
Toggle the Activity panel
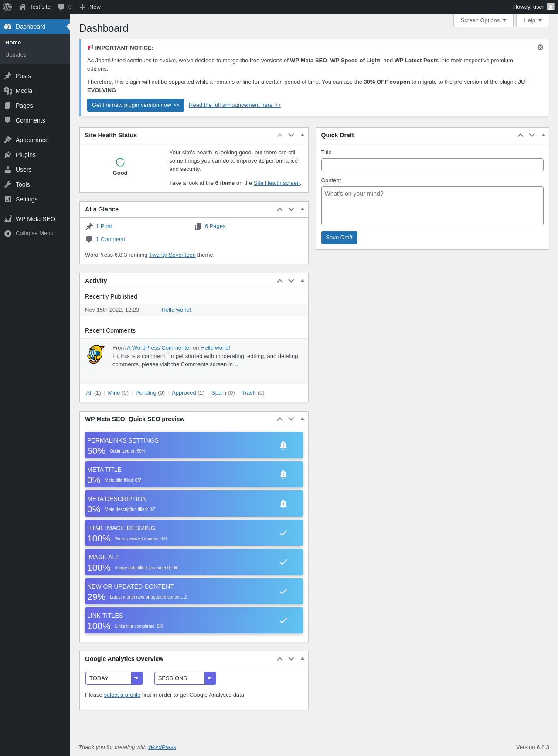pos(303,281)
